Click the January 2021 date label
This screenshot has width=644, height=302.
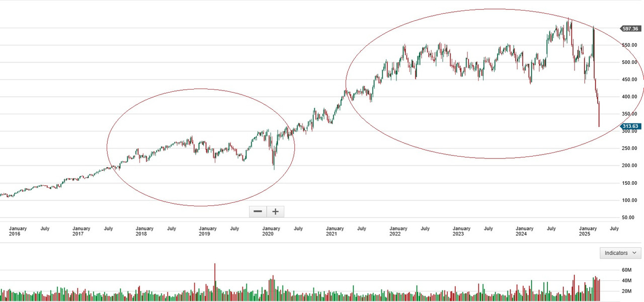tap(335, 231)
